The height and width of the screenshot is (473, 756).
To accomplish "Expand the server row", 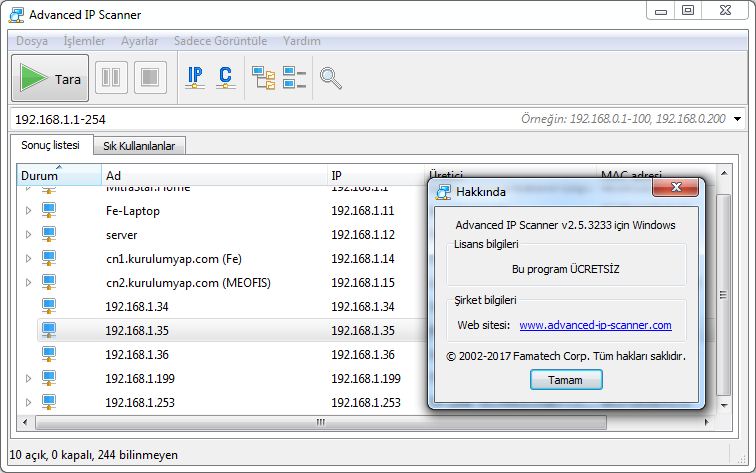I will pos(28,234).
